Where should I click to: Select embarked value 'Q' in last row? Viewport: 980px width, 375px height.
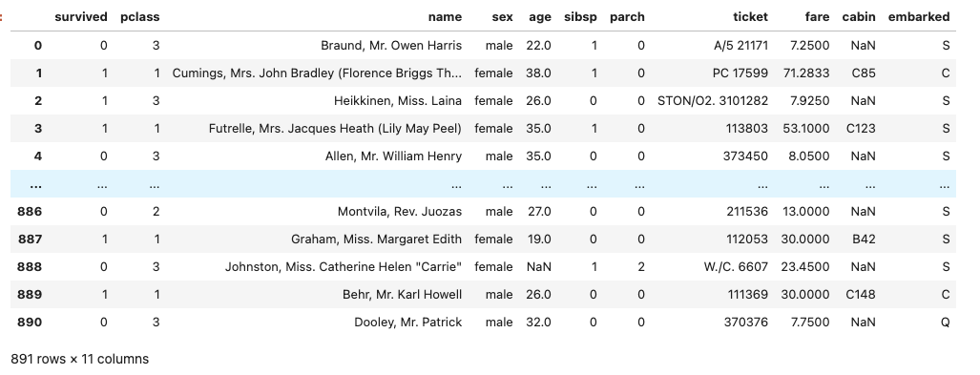click(945, 323)
